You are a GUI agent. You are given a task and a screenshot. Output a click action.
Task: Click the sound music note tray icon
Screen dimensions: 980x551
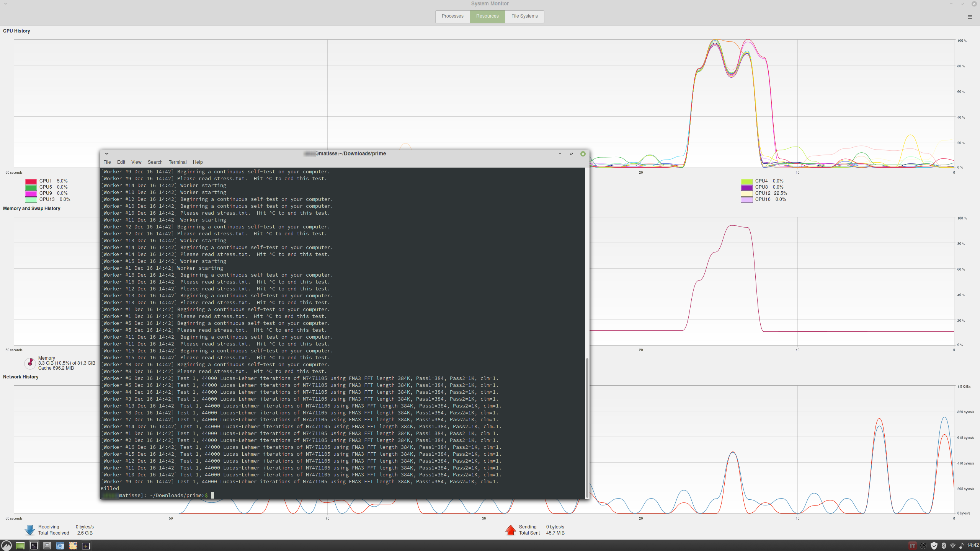point(961,546)
